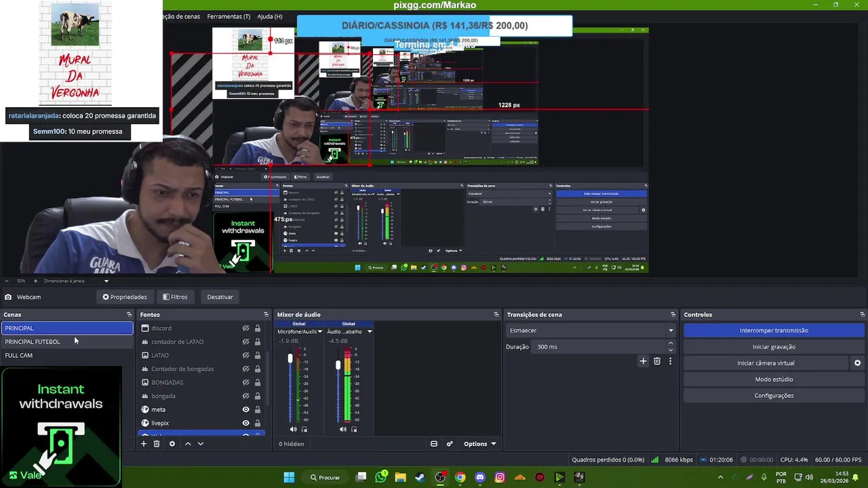868x488 pixels.
Task: Unlock the discord source
Action: click(x=258, y=328)
